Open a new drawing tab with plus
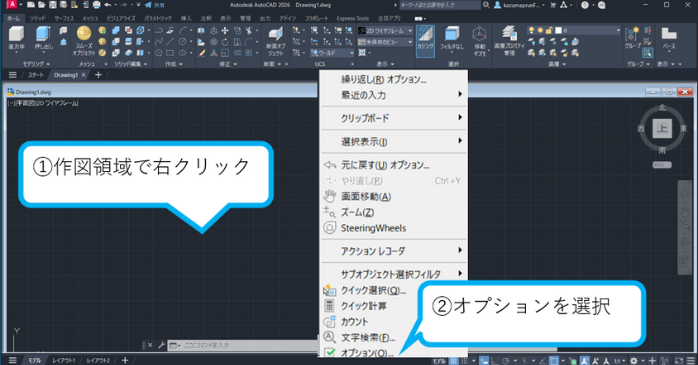This screenshot has width=698, height=365. [98, 75]
